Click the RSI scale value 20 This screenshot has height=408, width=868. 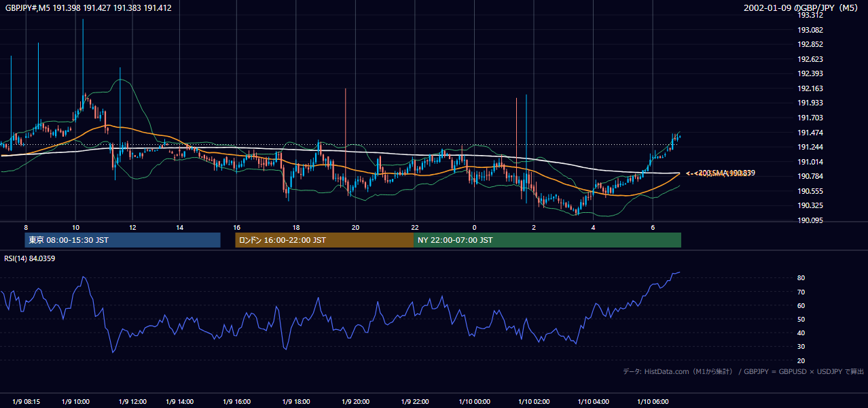pyautogui.click(x=801, y=360)
